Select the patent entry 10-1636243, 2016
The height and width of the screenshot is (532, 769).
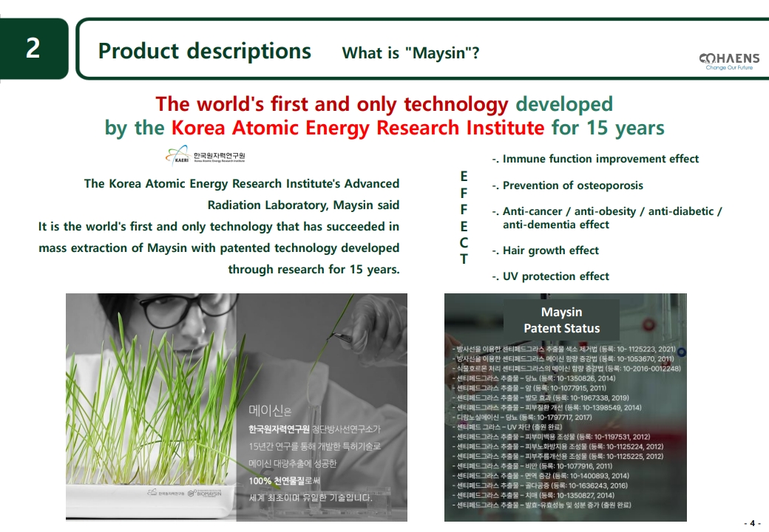(540, 485)
